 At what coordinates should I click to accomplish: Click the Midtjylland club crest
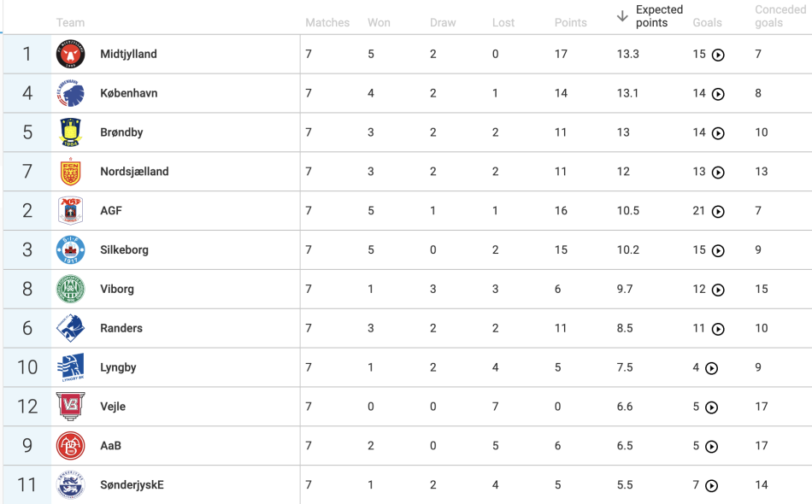coord(70,54)
